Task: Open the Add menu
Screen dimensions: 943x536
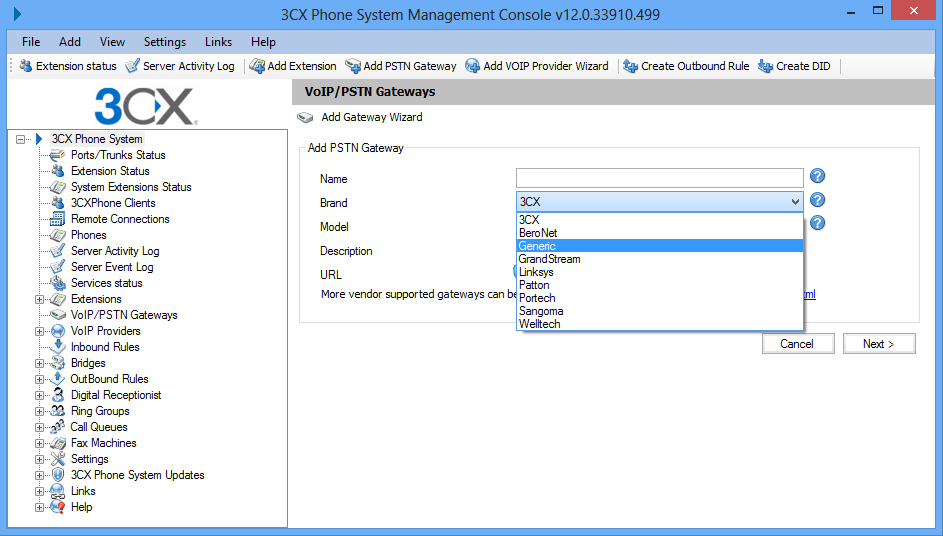Action: tap(70, 42)
